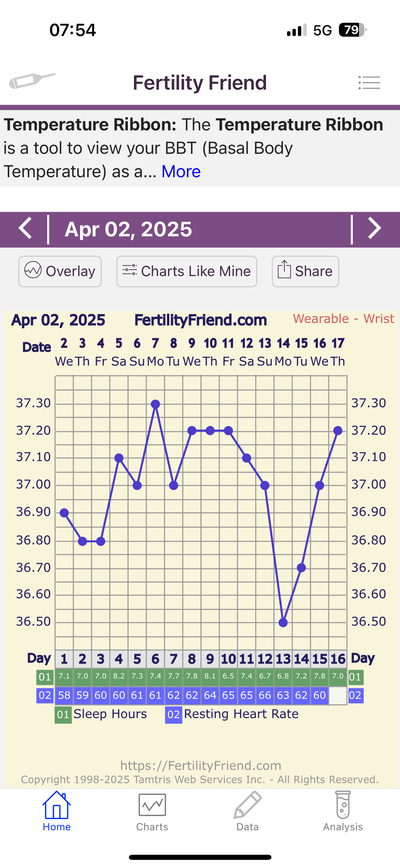Open the Home tab
The height and width of the screenshot is (868, 400).
(57, 811)
